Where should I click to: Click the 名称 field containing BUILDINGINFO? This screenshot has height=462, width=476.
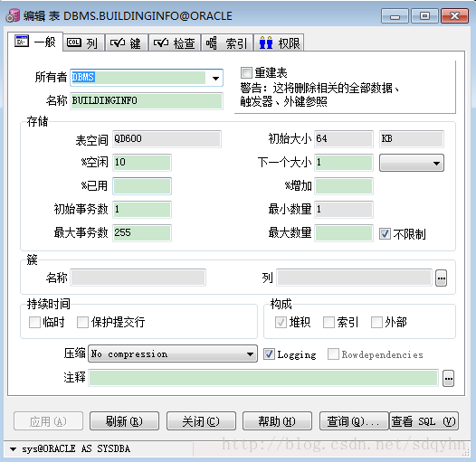click(x=147, y=101)
